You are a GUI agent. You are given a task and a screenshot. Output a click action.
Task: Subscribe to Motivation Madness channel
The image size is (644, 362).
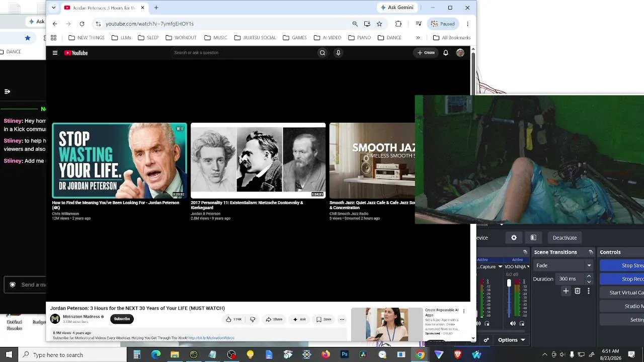coord(122,319)
